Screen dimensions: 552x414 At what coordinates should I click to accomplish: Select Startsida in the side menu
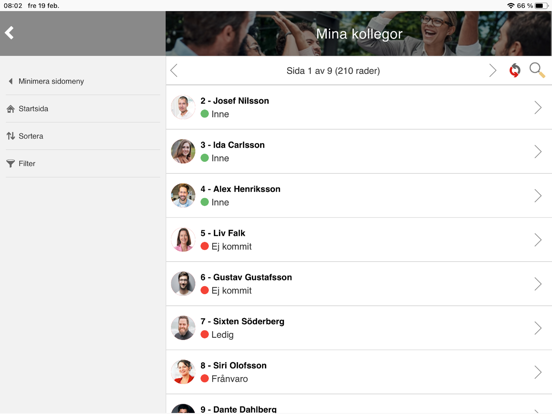pos(83,109)
